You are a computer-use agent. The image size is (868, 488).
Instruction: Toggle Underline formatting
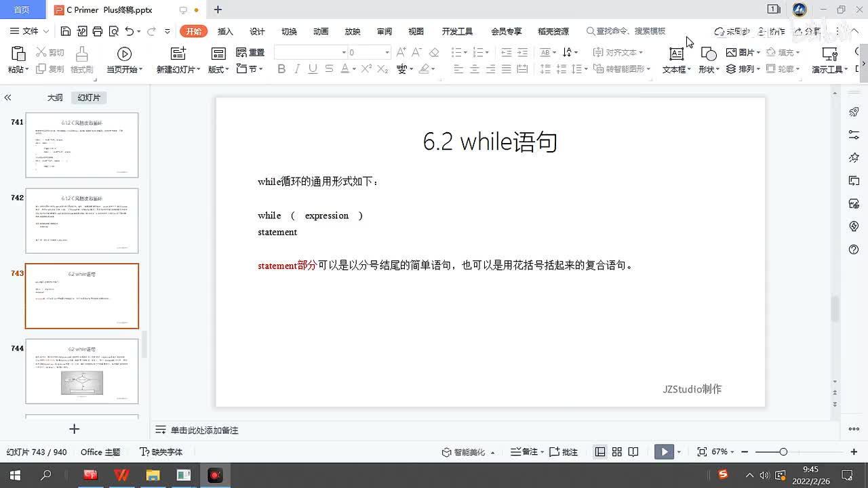(x=313, y=68)
